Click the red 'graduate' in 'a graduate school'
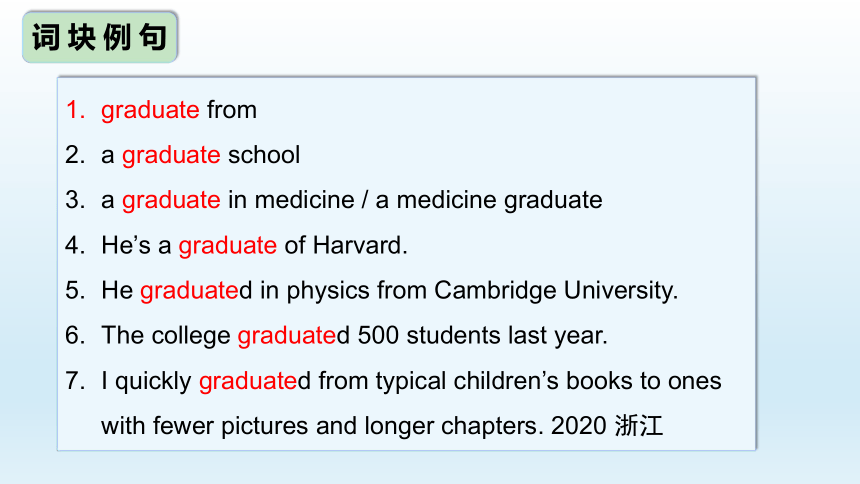 pos(171,155)
